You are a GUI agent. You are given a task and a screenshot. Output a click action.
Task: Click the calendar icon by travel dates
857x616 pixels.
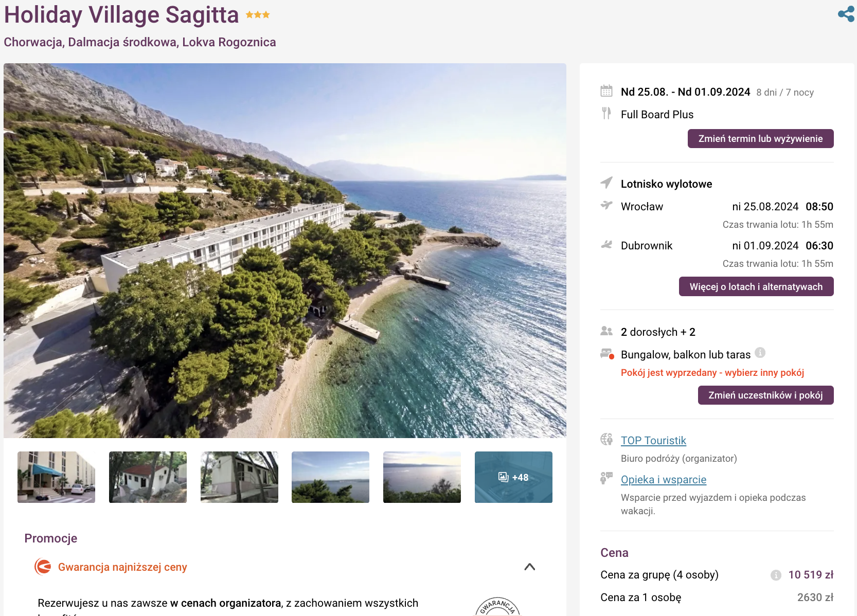click(606, 92)
